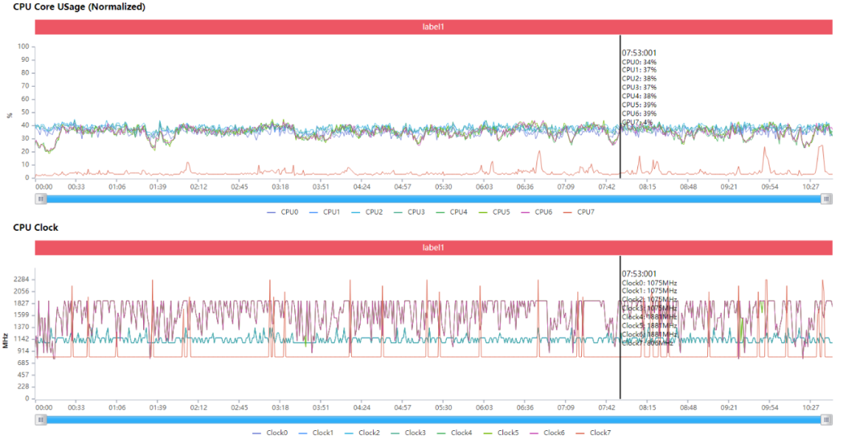Click the Clock0: 1075MHz tooltip entry

click(x=649, y=282)
